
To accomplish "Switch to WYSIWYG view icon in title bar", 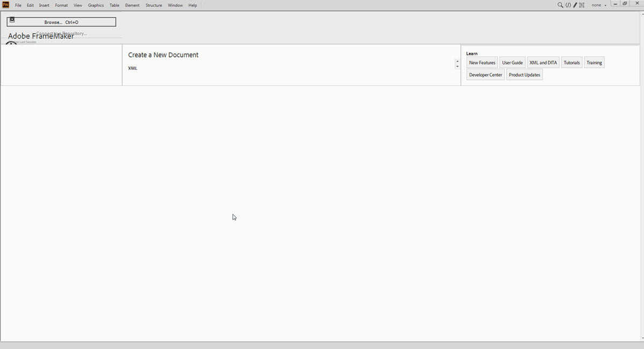I will (x=581, y=4).
